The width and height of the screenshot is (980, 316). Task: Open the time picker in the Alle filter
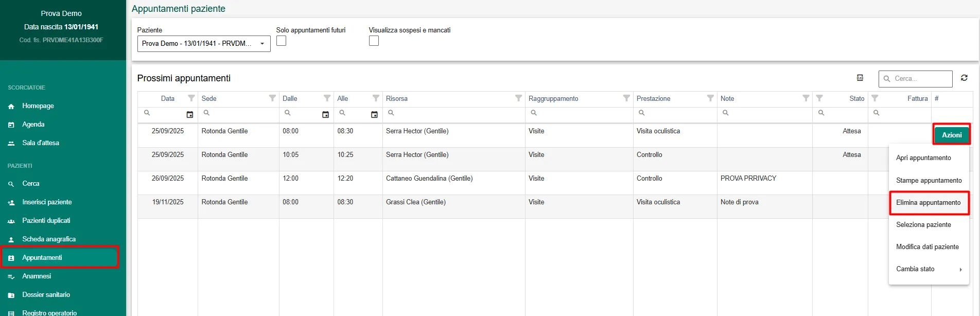374,114
